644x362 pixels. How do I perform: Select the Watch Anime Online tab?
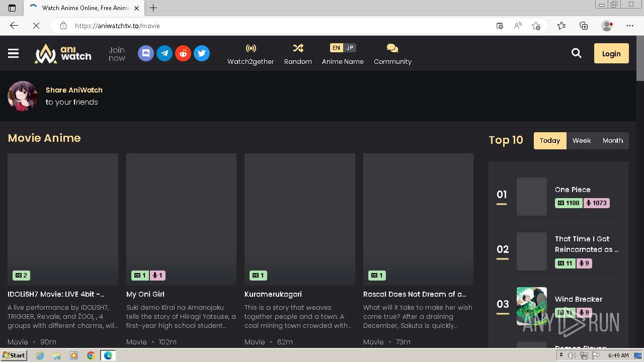[x=84, y=8]
